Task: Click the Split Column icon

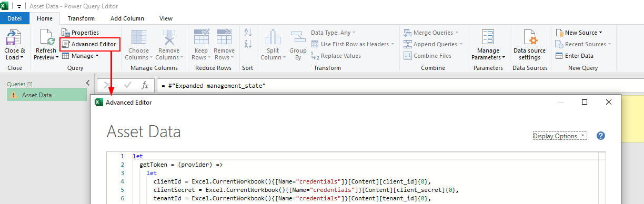Action: tap(273, 37)
